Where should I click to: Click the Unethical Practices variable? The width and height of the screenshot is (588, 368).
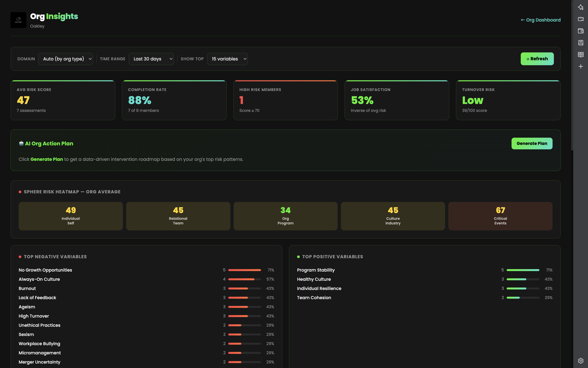pos(39,325)
